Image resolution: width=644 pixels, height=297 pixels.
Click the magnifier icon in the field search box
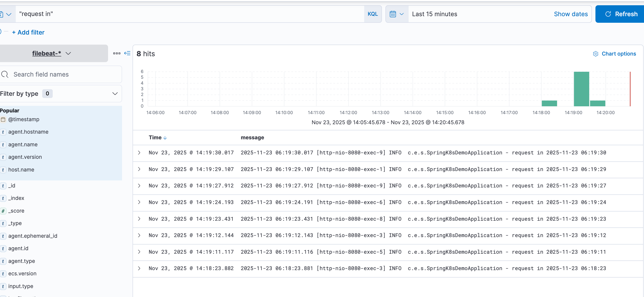pos(5,74)
